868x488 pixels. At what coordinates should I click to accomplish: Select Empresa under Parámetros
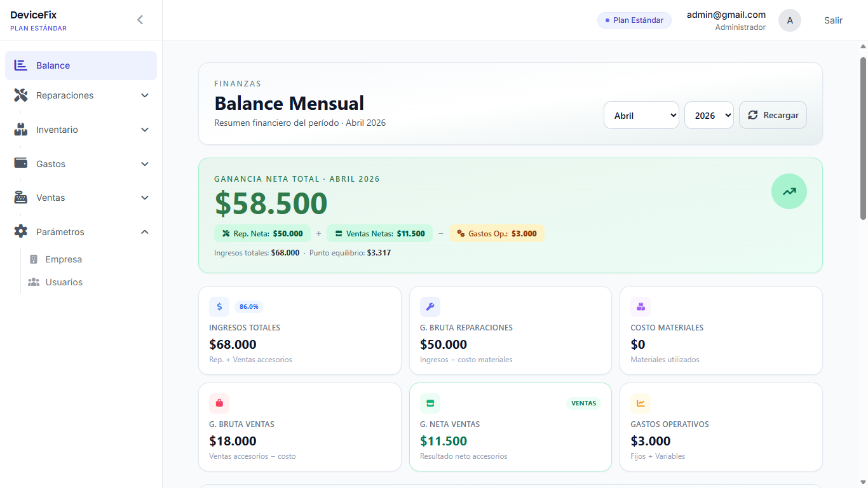point(64,259)
